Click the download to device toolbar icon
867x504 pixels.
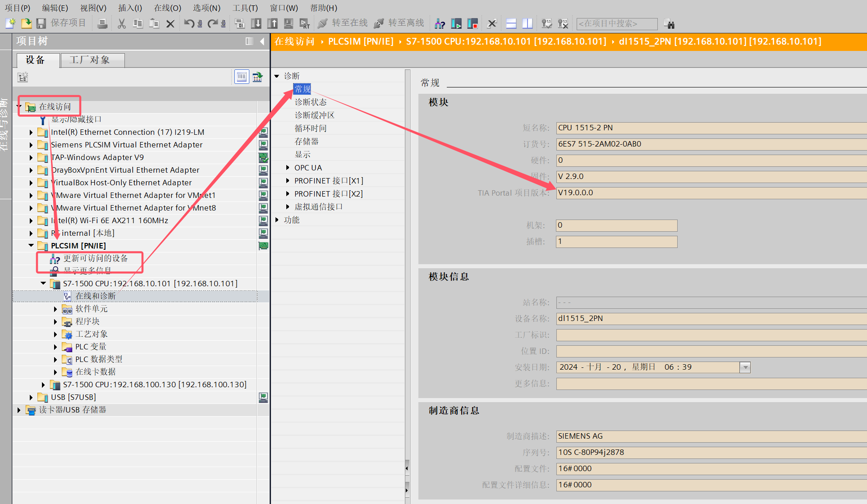pos(256,23)
